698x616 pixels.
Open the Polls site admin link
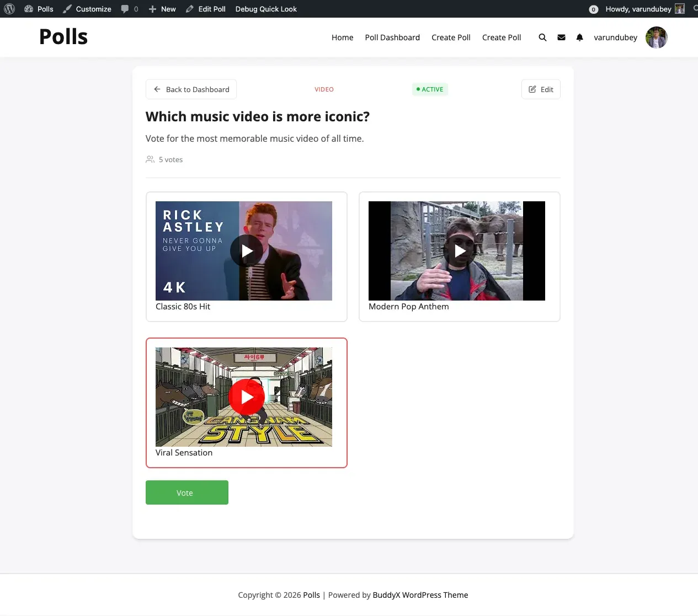tap(39, 9)
